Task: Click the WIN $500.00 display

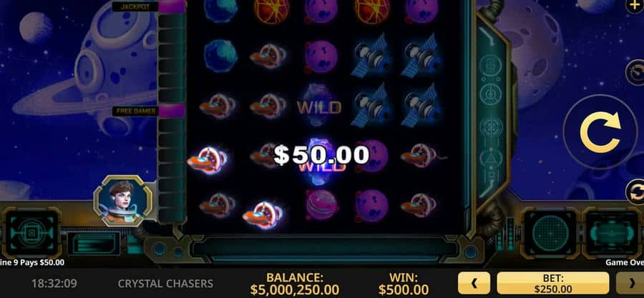Action: coord(404,284)
